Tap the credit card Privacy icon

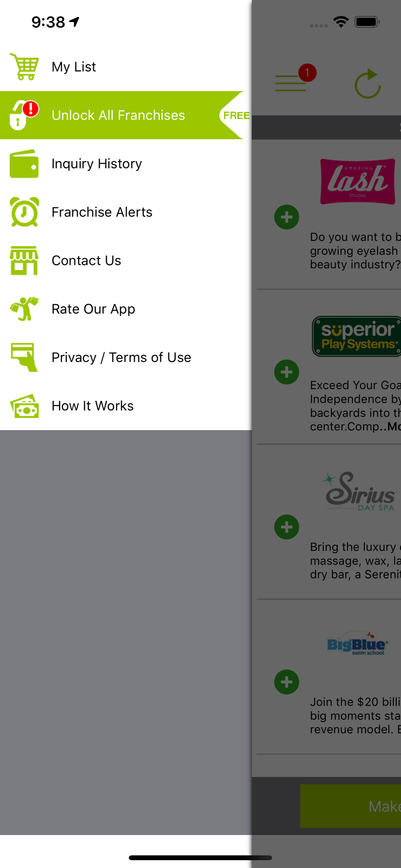point(24,357)
